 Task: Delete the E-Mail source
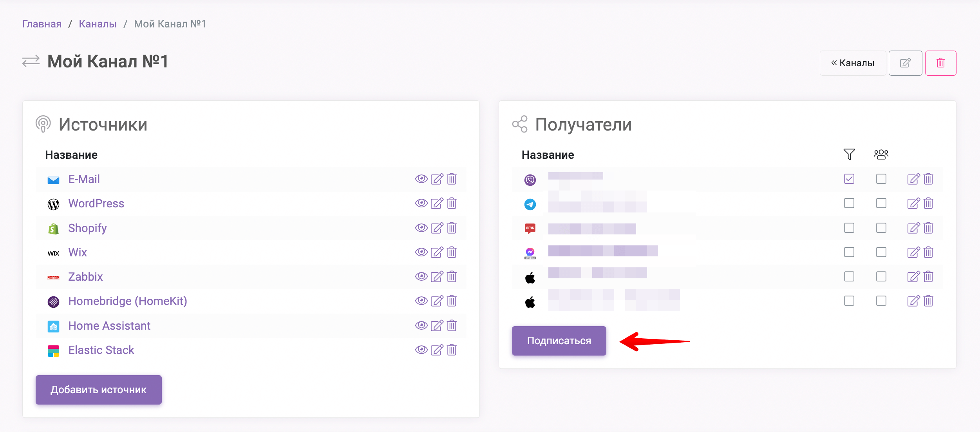point(452,179)
